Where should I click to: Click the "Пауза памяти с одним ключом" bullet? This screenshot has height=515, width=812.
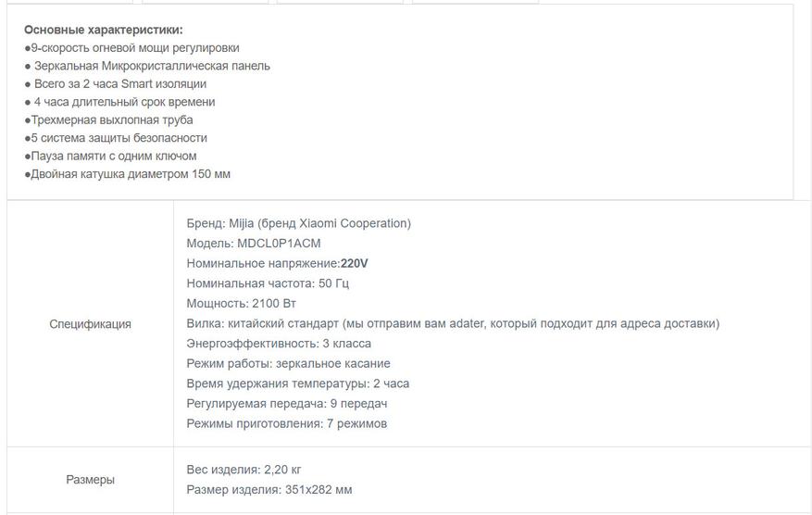tap(110, 156)
